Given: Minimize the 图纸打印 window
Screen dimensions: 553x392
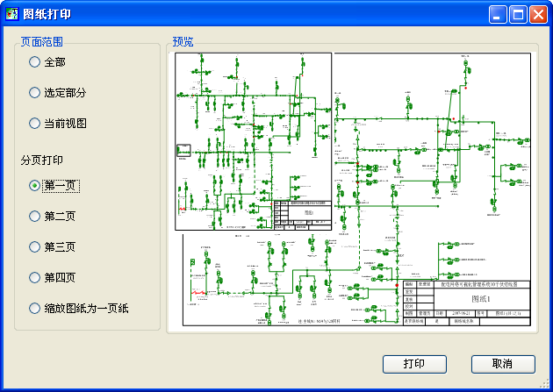Looking at the screenshot, I should 498,15.
